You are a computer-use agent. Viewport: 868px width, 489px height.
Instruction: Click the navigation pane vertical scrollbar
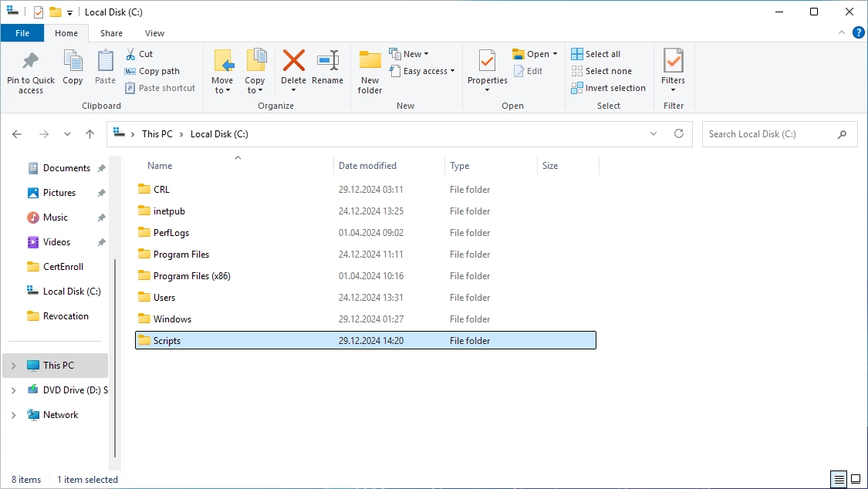[115, 357]
